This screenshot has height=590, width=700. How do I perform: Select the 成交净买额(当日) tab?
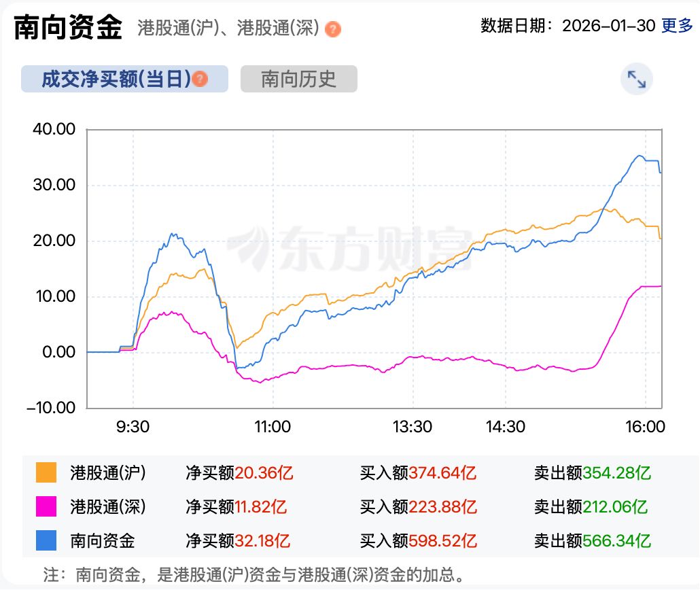tap(116, 79)
